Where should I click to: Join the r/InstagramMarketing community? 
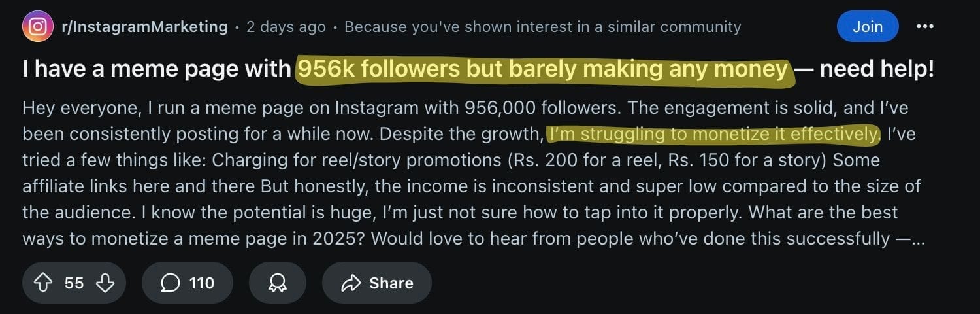point(867,27)
